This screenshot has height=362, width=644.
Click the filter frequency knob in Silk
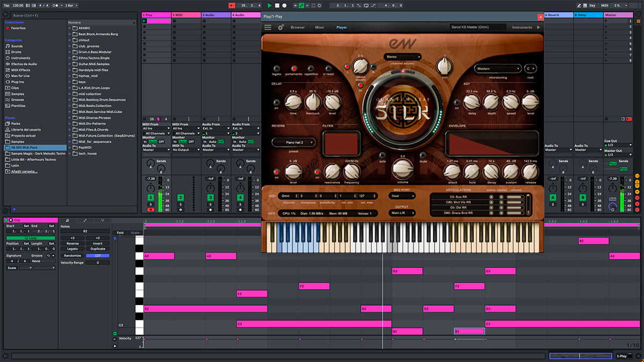point(352,172)
